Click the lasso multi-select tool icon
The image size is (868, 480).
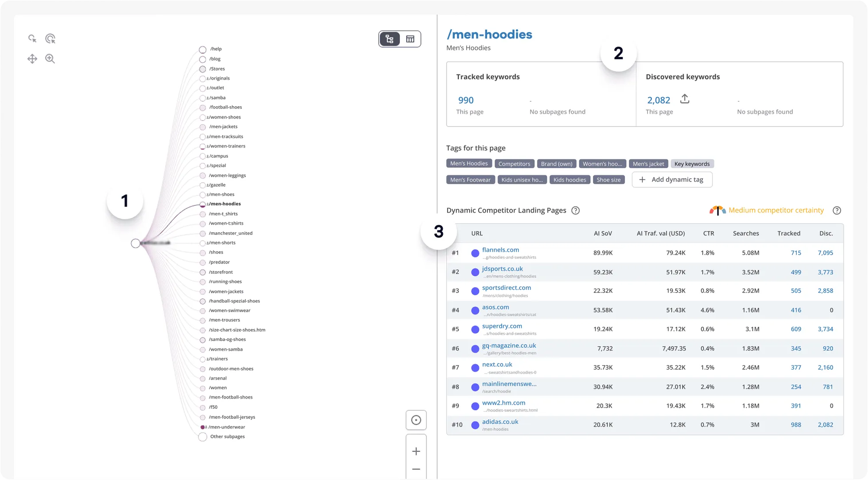click(x=50, y=38)
